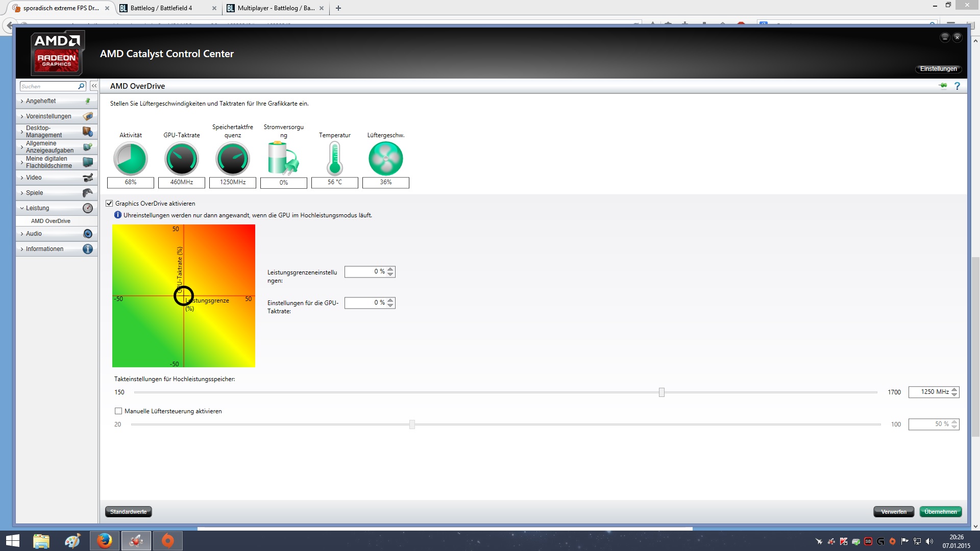Viewport: 980px width, 551px height.
Task: Collapse sidebar with double-chevron button
Action: pos(94,86)
